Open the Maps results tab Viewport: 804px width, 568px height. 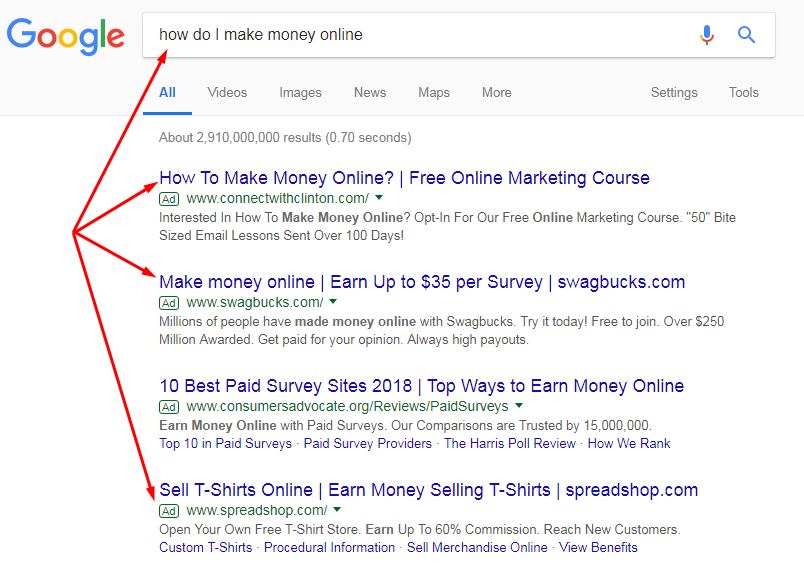433,92
